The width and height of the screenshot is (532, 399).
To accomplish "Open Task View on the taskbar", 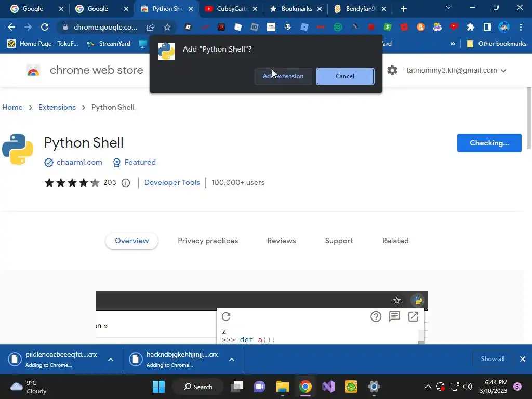I will point(237,387).
